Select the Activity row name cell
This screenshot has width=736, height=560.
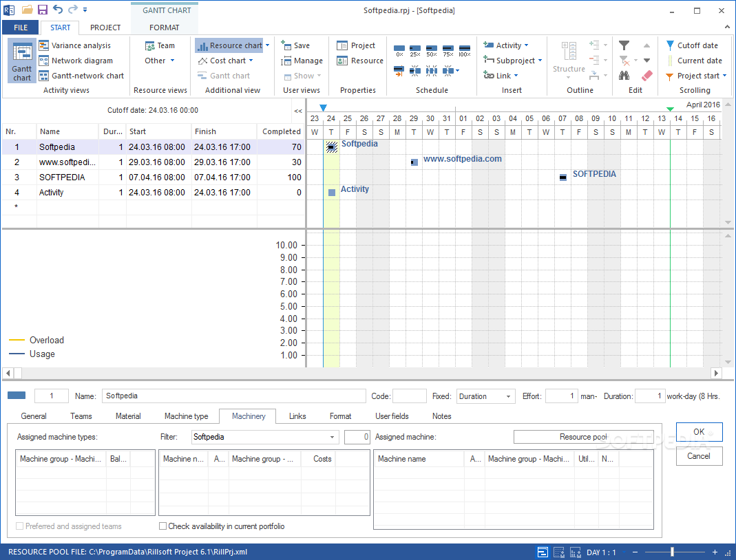(x=67, y=193)
